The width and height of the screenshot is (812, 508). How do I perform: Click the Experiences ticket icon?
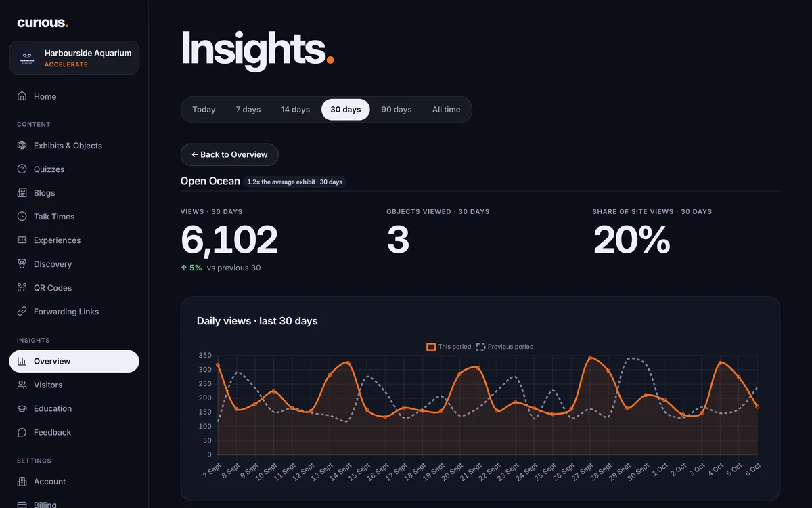[x=22, y=240]
